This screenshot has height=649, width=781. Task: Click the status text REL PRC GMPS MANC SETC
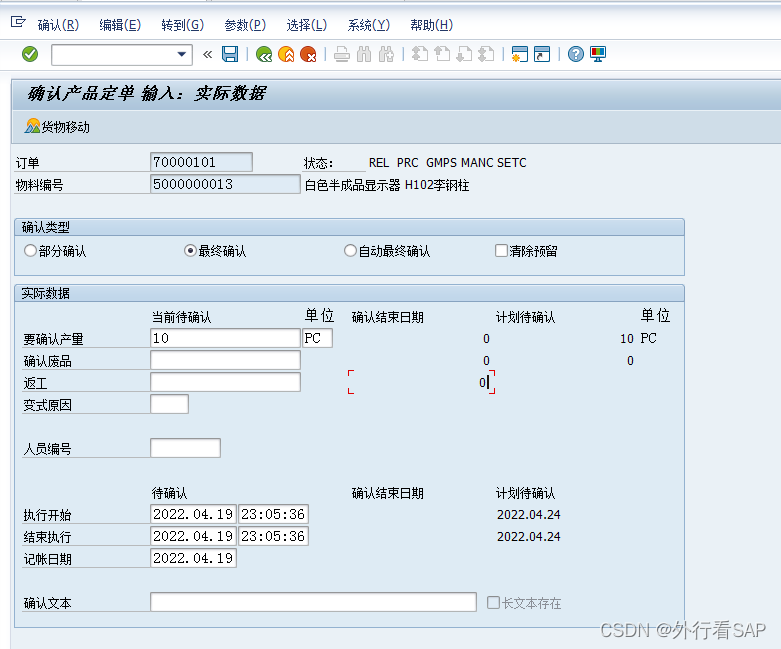tap(447, 163)
